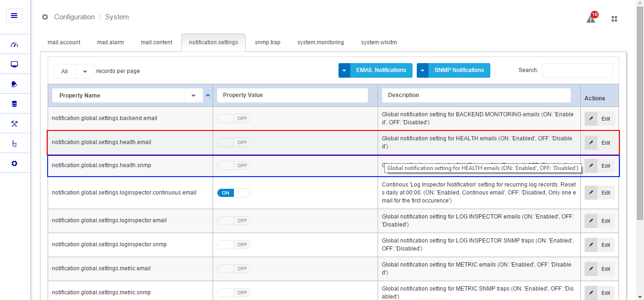Screen dimensions: 644x300
Task: Click pencil icon for health.email row
Action: pyautogui.click(x=591, y=142)
